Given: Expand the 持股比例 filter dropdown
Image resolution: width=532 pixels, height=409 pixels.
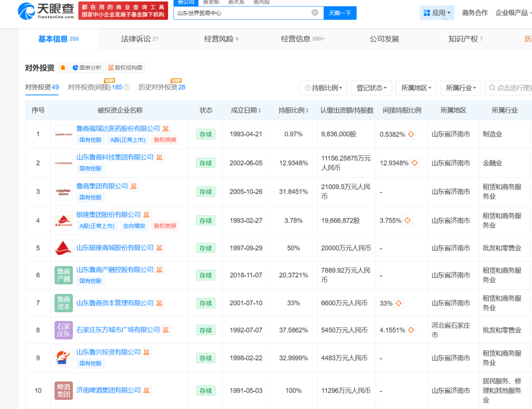Looking at the screenshot, I should click(323, 88).
